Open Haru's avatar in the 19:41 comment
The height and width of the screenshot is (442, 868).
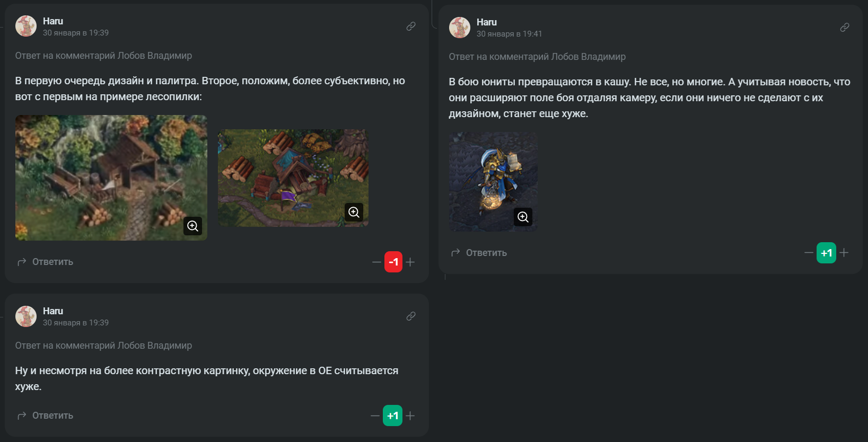(x=460, y=28)
